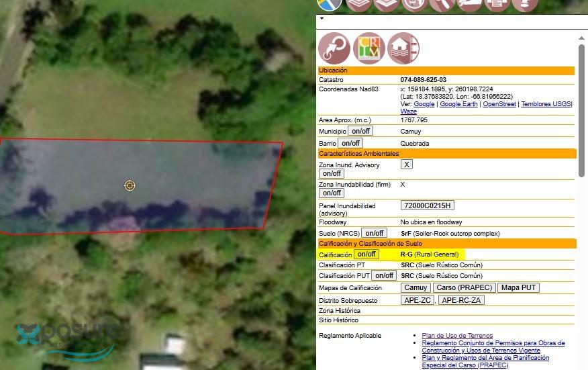The width and height of the screenshot is (588, 370).
Task: Open the APE-ZC overlay district
Action: click(x=417, y=300)
